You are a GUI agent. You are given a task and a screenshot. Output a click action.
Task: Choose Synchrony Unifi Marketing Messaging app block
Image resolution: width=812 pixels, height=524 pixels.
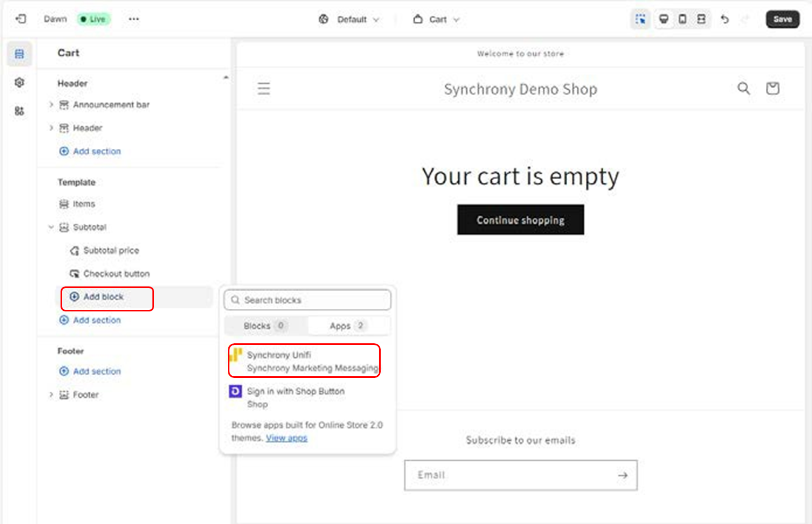[x=305, y=361]
